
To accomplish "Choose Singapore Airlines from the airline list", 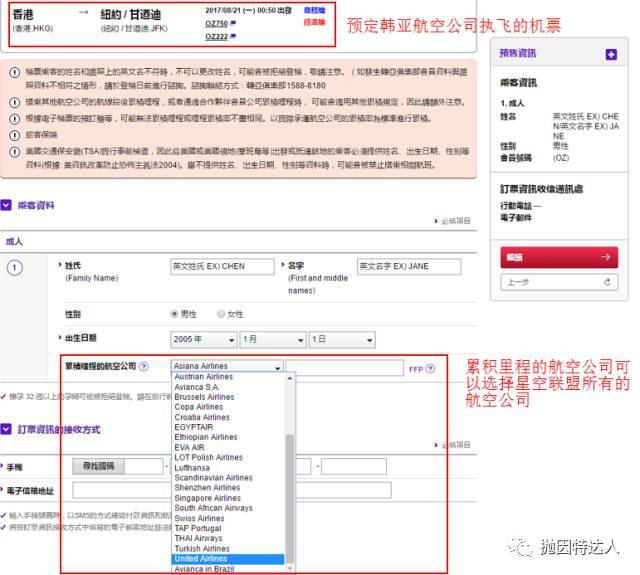I will [207, 498].
